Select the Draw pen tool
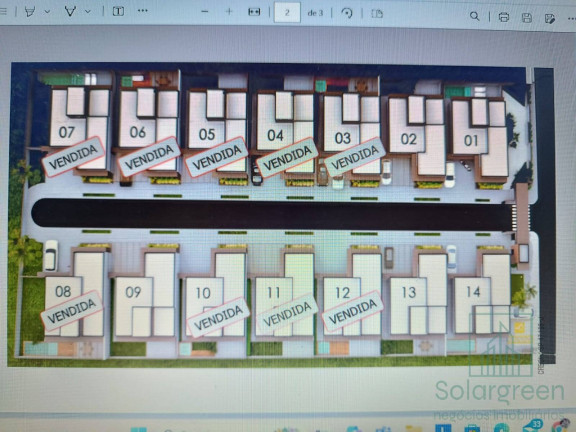The height and width of the screenshot is (432, 576). pos(70,11)
